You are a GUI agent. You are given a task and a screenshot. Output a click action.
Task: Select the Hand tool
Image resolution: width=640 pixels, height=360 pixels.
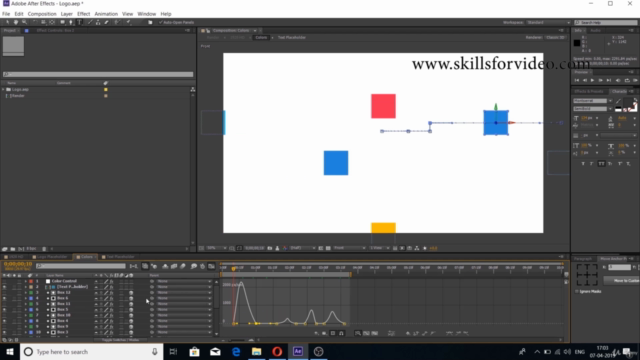[16, 22]
